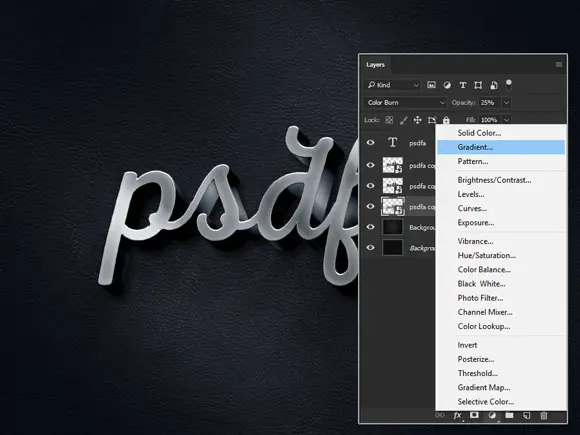The height and width of the screenshot is (435, 580).
Task: Select Hue/Saturation... in the menu
Action: click(x=487, y=255)
